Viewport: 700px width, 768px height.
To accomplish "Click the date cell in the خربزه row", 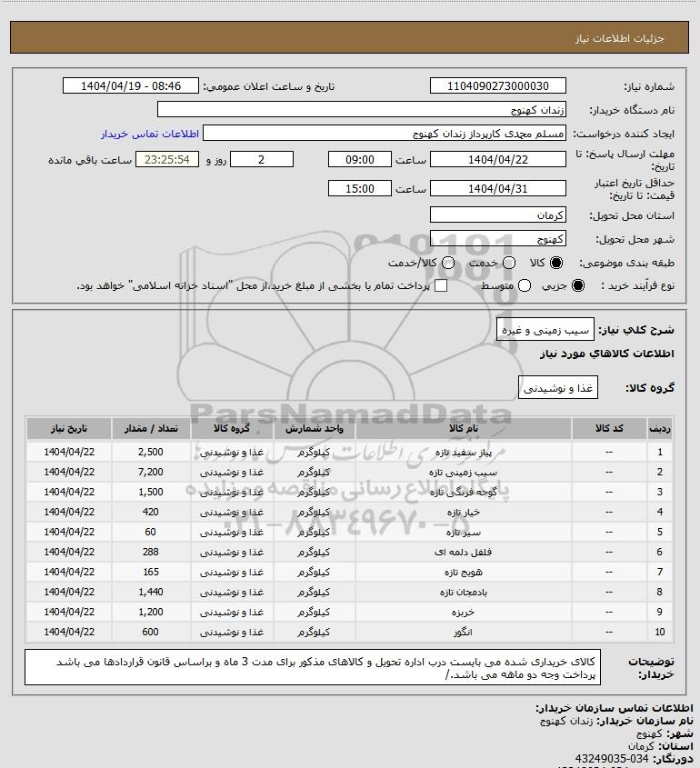I will [69, 613].
